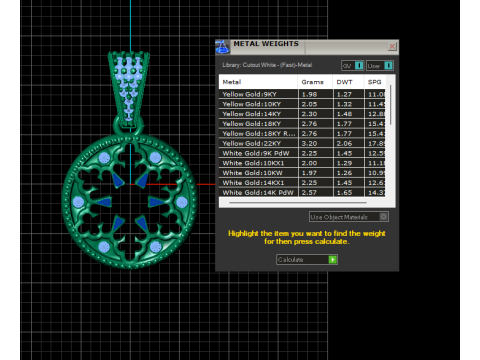Image resolution: width=480 pixels, height=360 pixels.
Task: Select the round pendant model in viewport
Action: point(130,201)
